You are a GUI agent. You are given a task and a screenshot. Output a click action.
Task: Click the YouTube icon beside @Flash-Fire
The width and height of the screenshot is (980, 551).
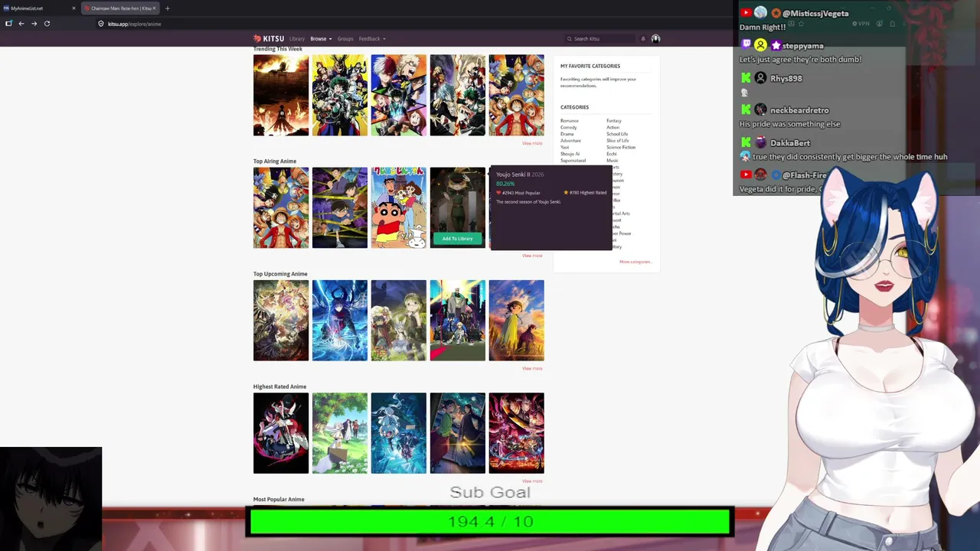coord(746,175)
